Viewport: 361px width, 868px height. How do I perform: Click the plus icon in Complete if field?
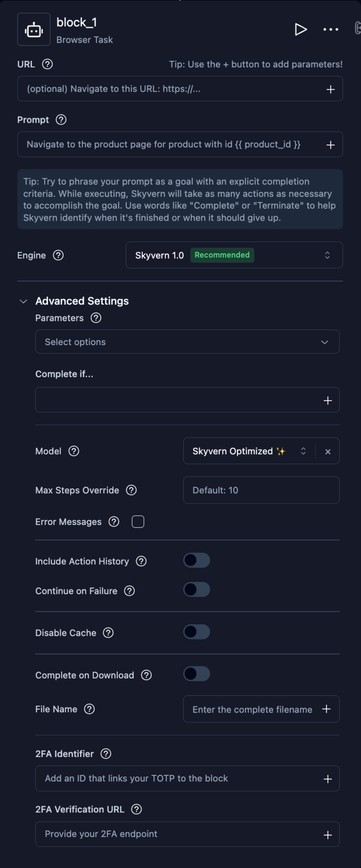(x=328, y=401)
